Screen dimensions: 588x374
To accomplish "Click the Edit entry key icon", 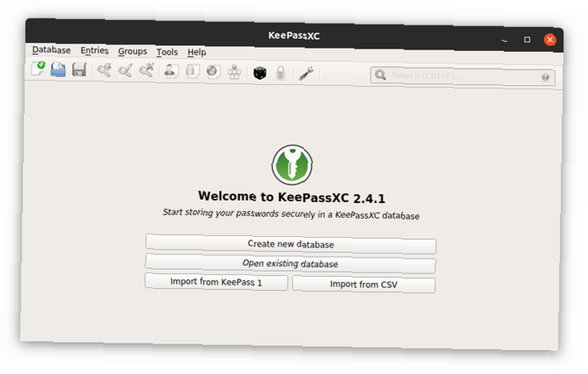I will (125, 71).
